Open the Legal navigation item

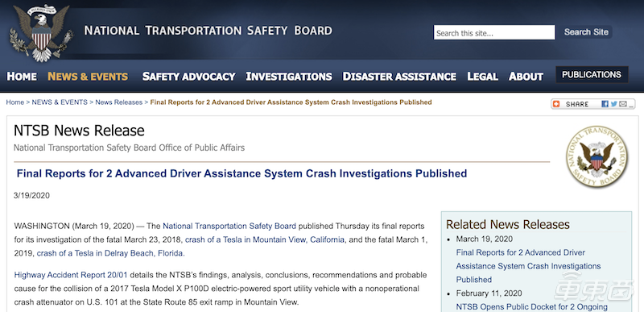[482, 77]
